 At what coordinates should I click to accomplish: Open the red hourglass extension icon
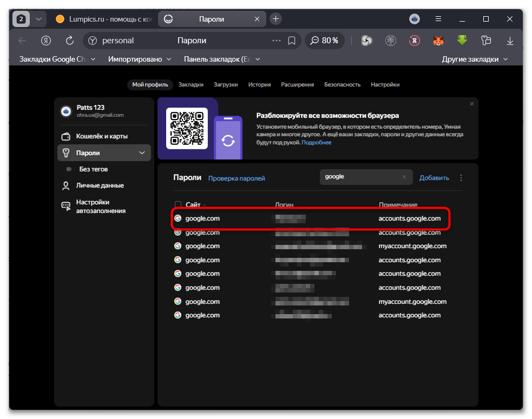(x=414, y=41)
